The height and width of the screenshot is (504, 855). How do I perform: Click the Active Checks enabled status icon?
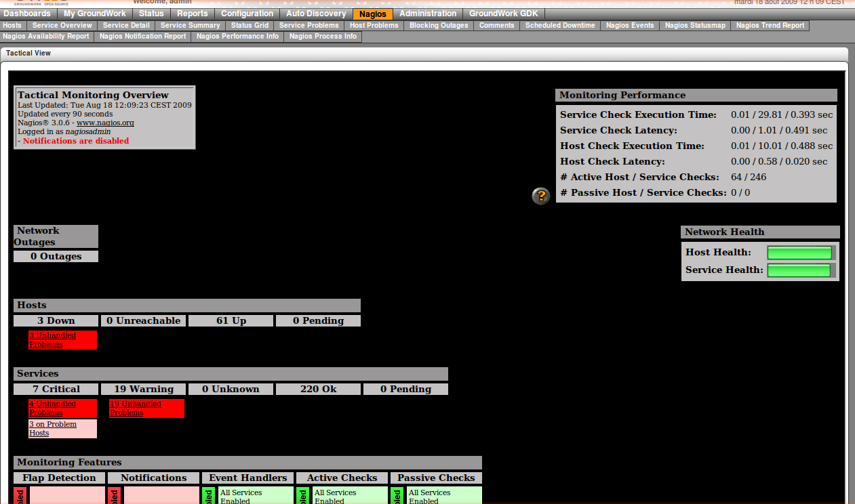pyautogui.click(x=302, y=495)
